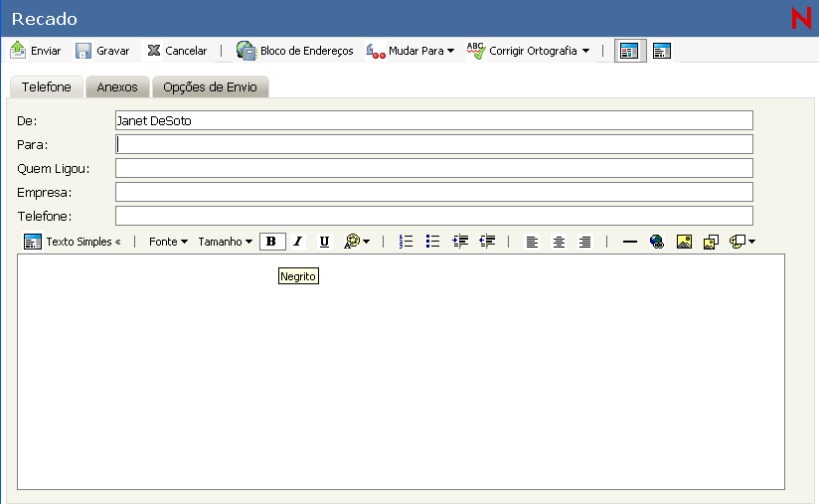This screenshot has width=819, height=504.
Task: Toggle underline text formatting
Action: coord(324,242)
